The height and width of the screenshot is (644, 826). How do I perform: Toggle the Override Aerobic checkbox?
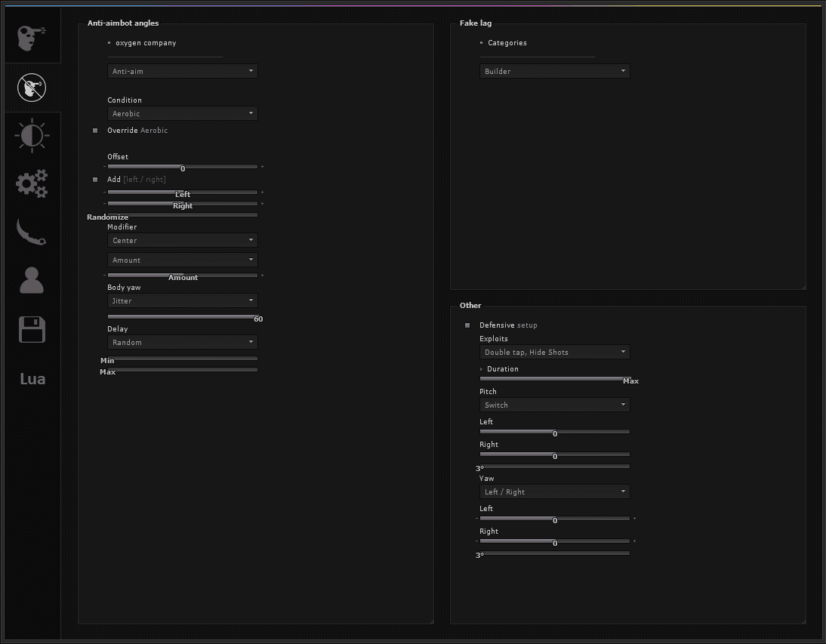click(x=95, y=131)
